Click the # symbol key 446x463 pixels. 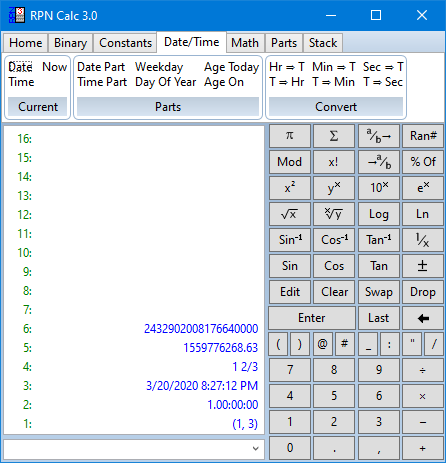[345, 344]
